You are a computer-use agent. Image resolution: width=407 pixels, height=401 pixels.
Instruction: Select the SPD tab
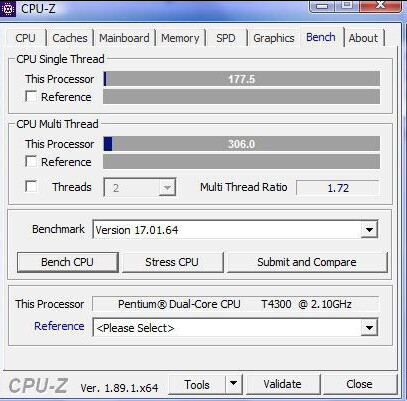[226, 38]
